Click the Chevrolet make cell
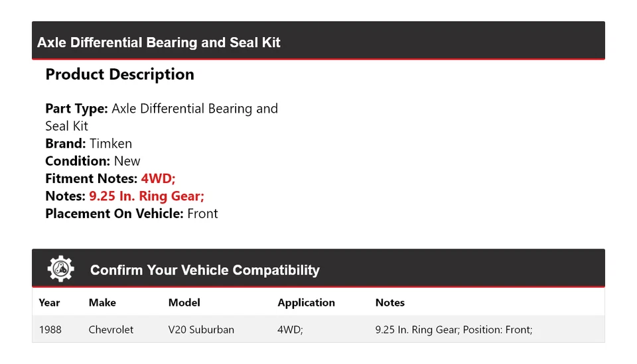This screenshot has height=364, width=637. coord(111,330)
